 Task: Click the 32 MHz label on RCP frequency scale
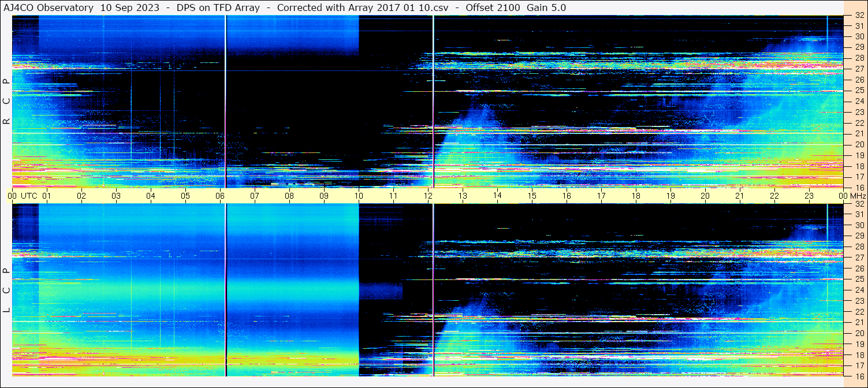pyautogui.click(x=859, y=16)
